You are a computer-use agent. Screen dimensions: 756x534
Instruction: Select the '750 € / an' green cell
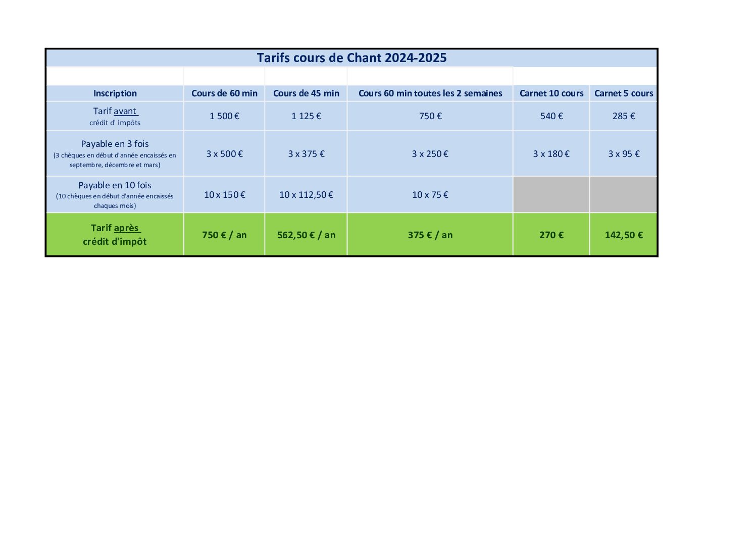pos(224,235)
